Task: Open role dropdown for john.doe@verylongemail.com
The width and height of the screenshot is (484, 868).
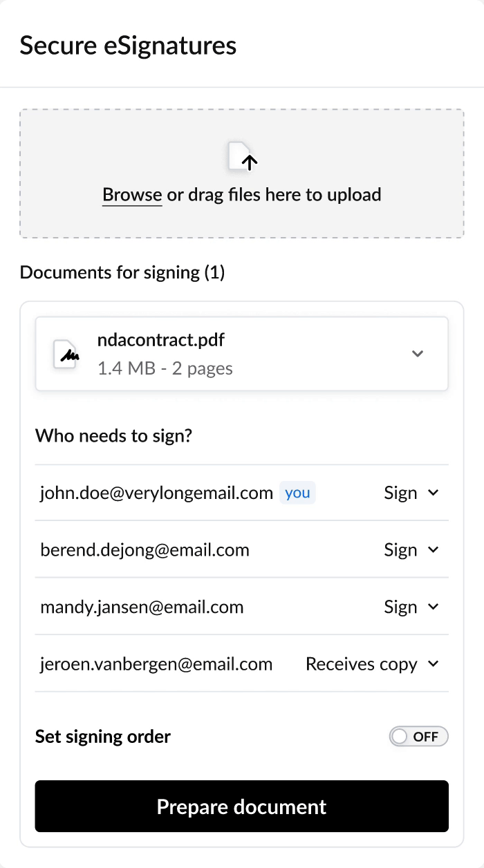Action: (412, 493)
